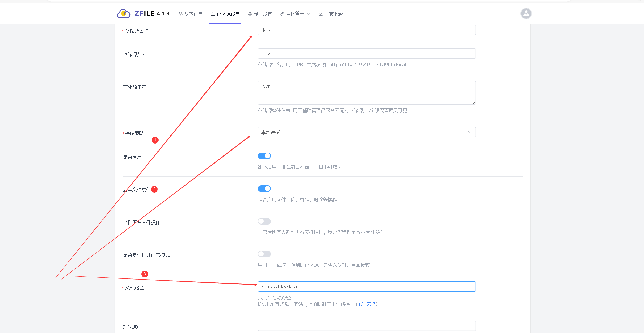Viewport: 644px width, 333px height.
Task: Expand the 直链管理 menu chevron
Action: [309, 14]
